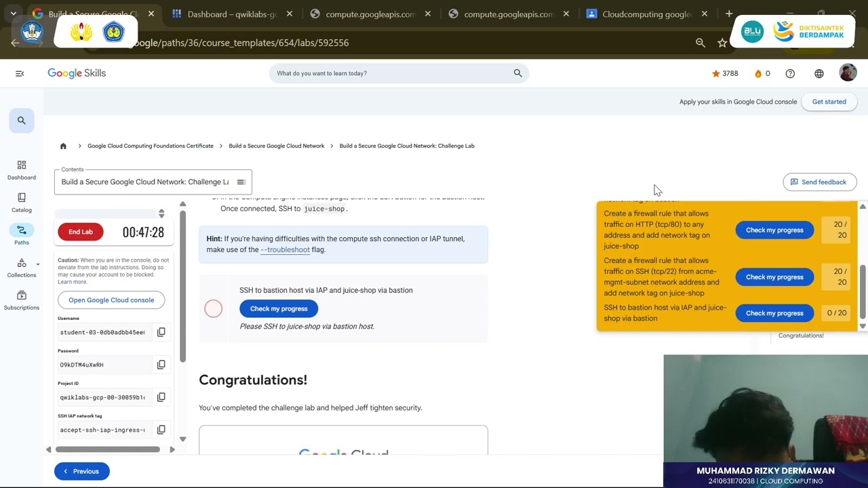Bookmark this page with star icon

coord(722,43)
